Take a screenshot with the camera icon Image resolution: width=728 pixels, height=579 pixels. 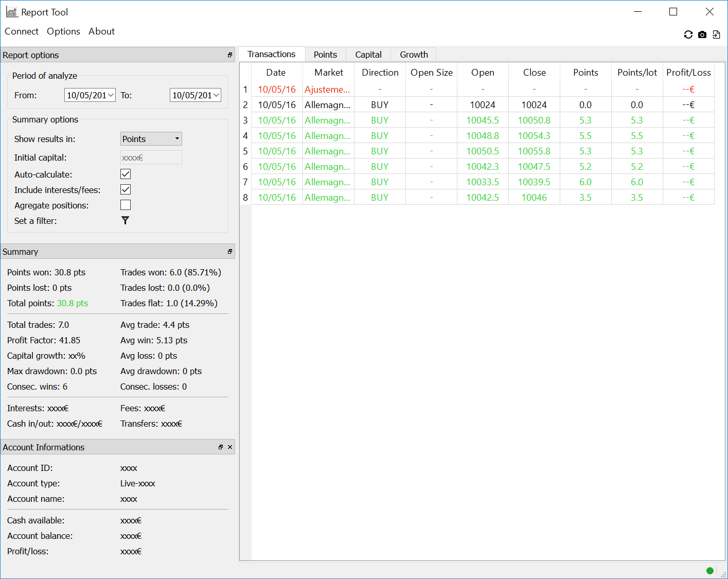pos(702,34)
